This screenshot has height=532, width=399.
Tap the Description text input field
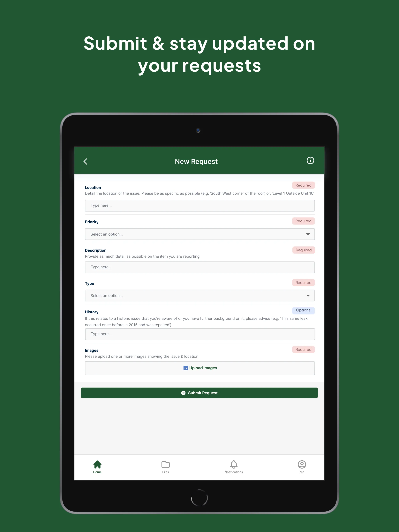pyautogui.click(x=200, y=267)
